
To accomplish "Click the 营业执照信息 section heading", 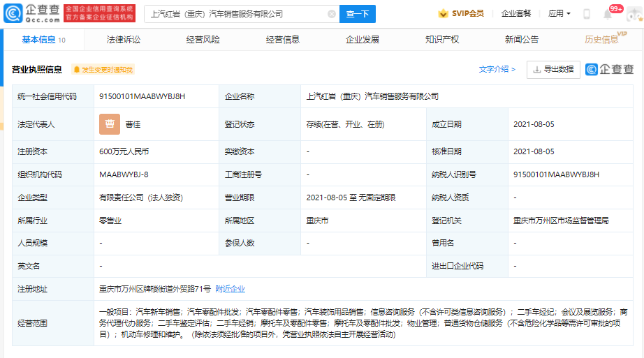I will (37, 70).
